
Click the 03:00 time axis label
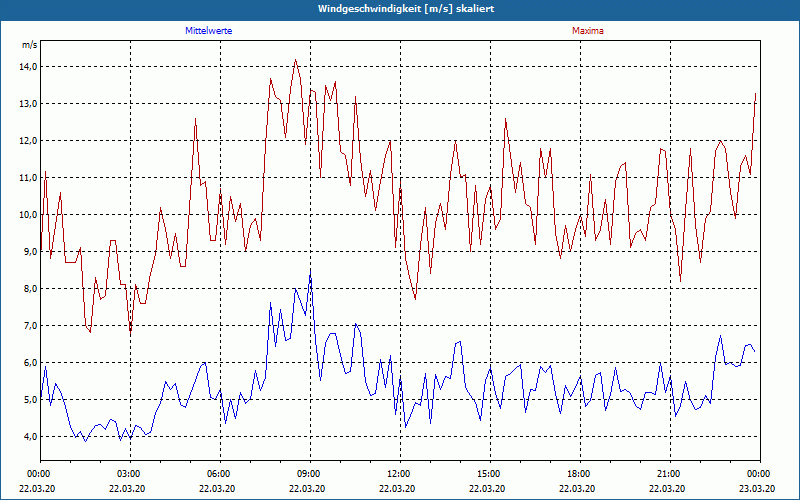(x=130, y=474)
